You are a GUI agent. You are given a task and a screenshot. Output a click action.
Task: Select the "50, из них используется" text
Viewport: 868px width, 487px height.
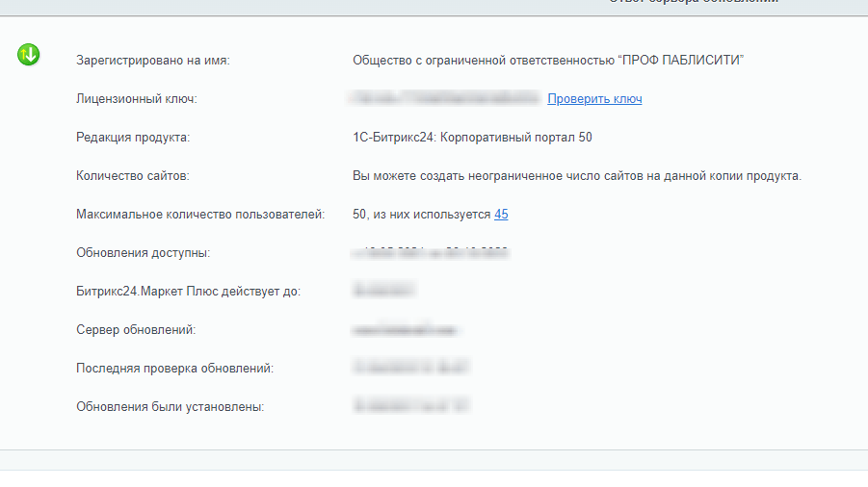tap(422, 215)
